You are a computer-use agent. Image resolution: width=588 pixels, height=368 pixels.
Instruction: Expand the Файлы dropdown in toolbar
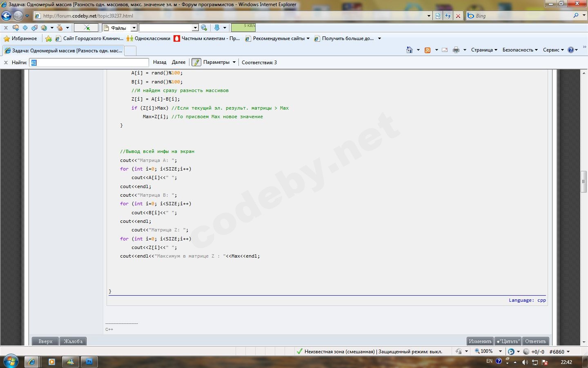tap(134, 28)
